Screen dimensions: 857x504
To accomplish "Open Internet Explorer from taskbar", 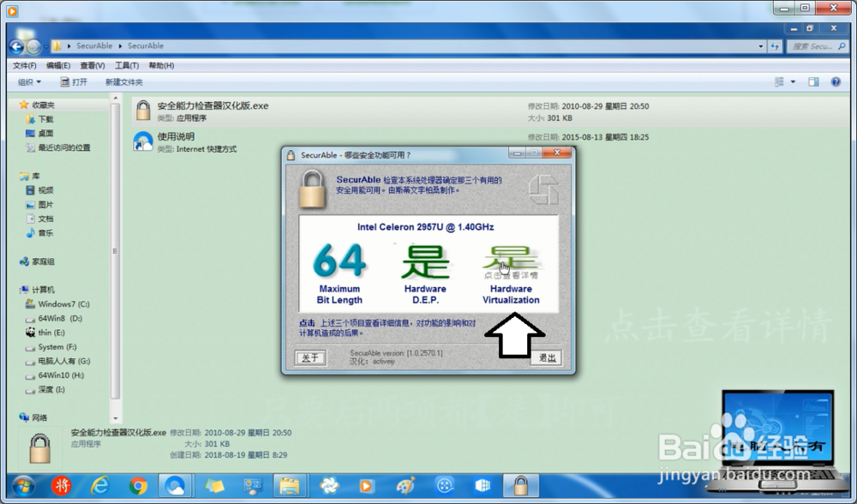I will (99, 485).
